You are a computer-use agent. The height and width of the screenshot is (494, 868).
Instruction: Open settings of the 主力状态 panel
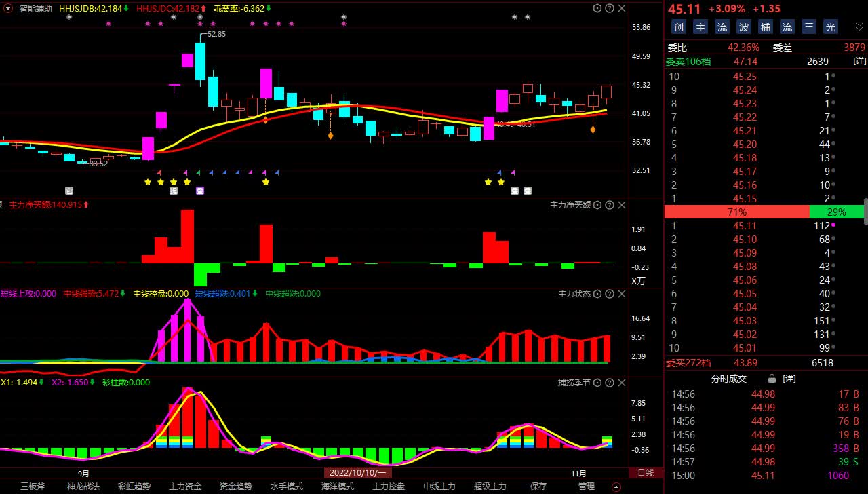pos(597,294)
